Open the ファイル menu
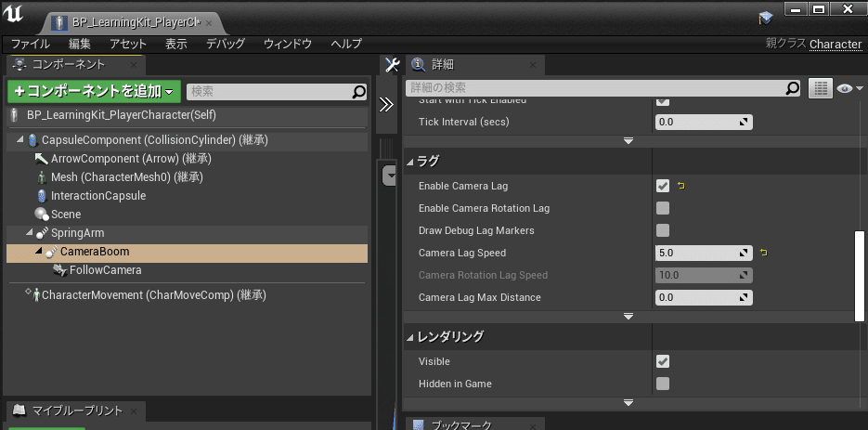 31,44
